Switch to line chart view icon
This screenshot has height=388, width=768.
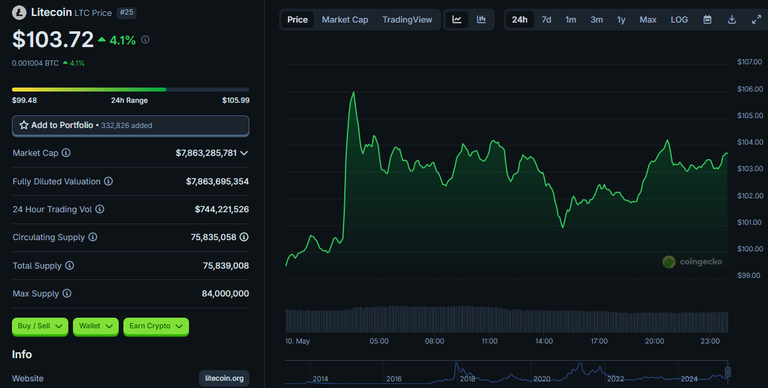(x=456, y=20)
